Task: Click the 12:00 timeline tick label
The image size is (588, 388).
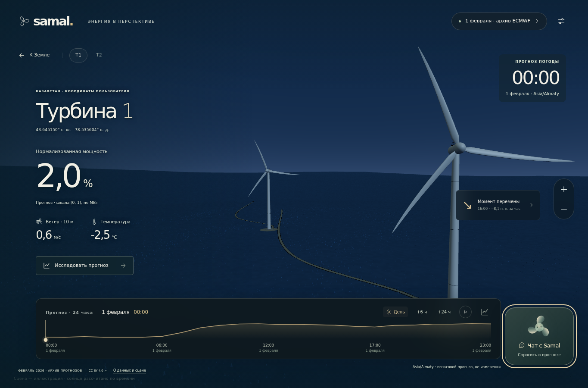Action: (268, 345)
